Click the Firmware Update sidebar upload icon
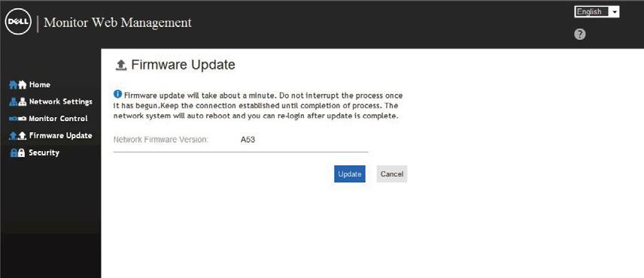The image size is (644, 278). click(17, 136)
